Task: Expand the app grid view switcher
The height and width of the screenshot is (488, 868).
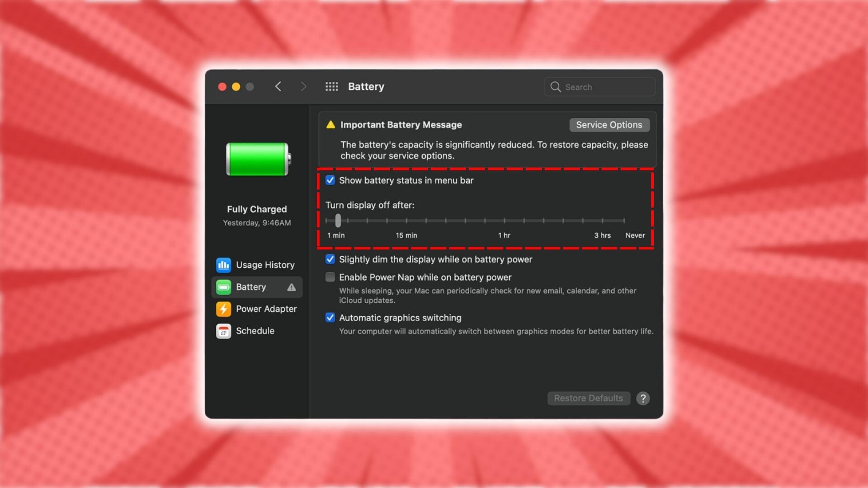Action: [x=331, y=86]
